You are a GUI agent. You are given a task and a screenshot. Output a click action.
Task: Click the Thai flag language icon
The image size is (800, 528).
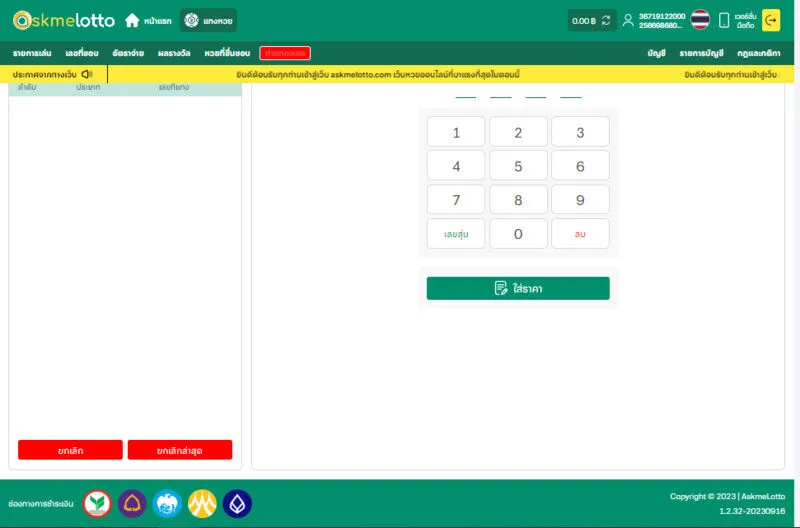[700, 20]
